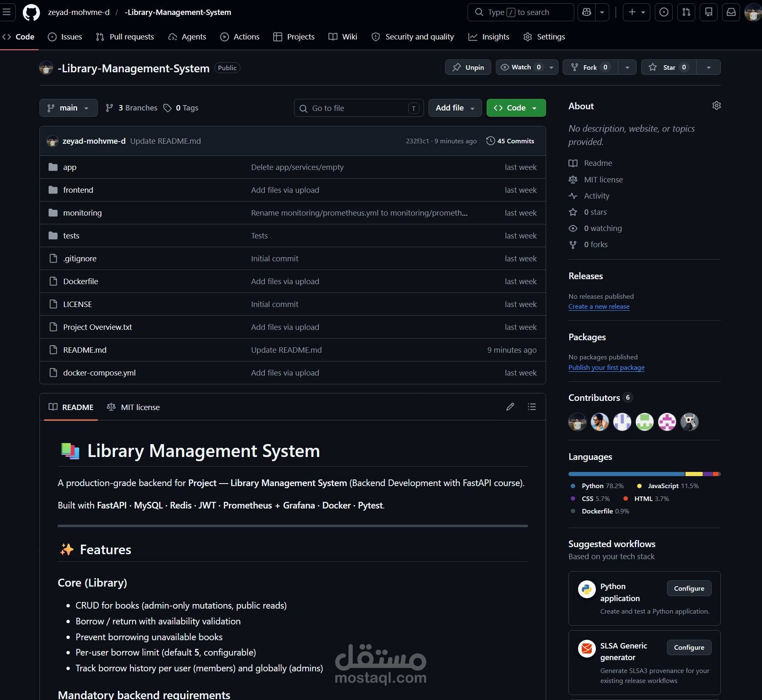Viewport: 762px width, 700px height.
Task: Click the Dockerfile file icon
Action: pyautogui.click(x=53, y=281)
